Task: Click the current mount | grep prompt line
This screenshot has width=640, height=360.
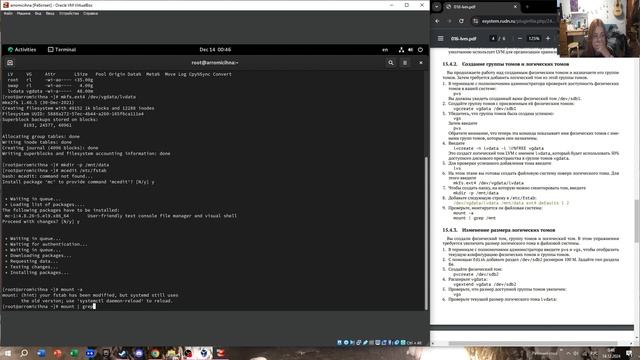Action: (x=49, y=306)
